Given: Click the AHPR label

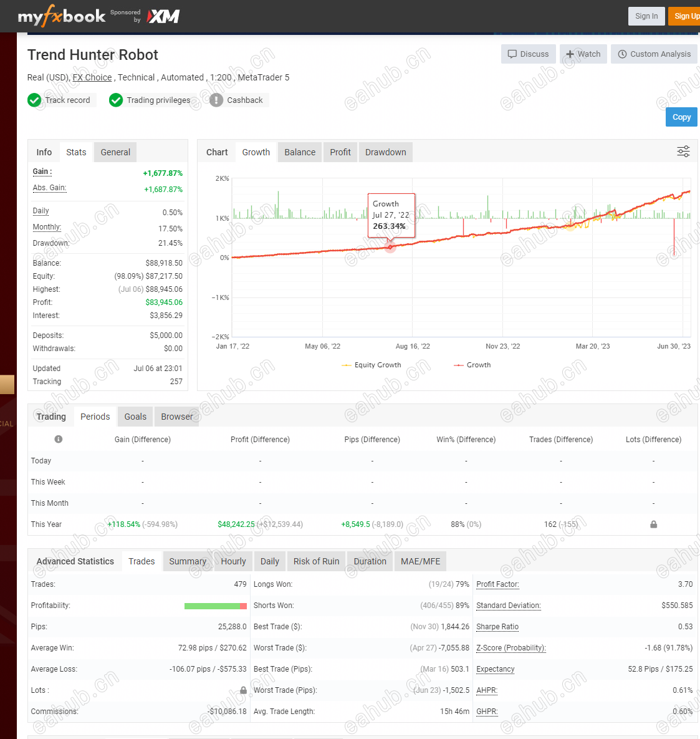Looking at the screenshot, I should pos(487,690).
